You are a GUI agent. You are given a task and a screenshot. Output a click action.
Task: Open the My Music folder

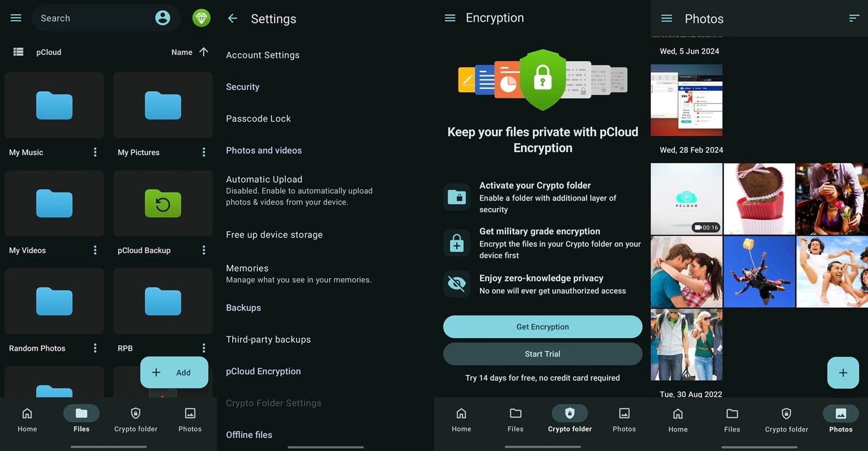click(x=54, y=105)
